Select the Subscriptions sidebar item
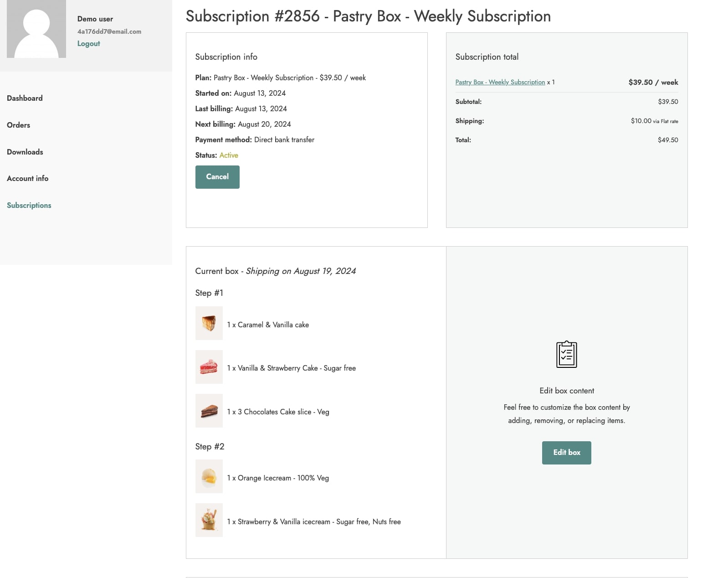The height and width of the screenshot is (578, 728). [x=29, y=205]
